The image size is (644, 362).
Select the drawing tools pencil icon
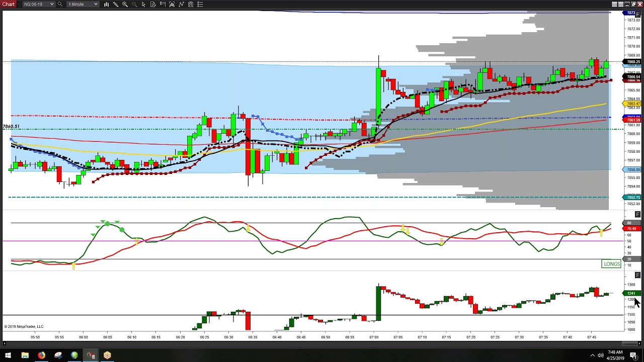pyautogui.click(x=116, y=4)
